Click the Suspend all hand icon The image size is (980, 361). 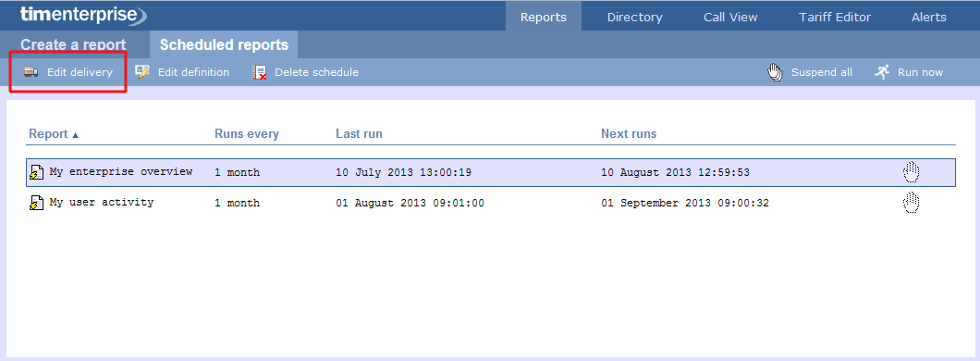(x=775, y=72)
